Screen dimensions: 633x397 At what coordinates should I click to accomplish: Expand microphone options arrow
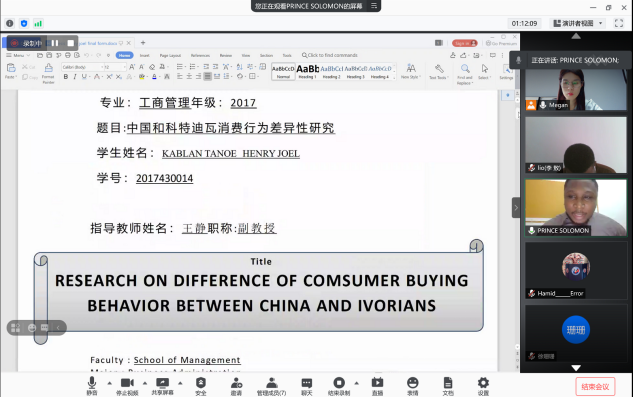[x=109, y=383]
